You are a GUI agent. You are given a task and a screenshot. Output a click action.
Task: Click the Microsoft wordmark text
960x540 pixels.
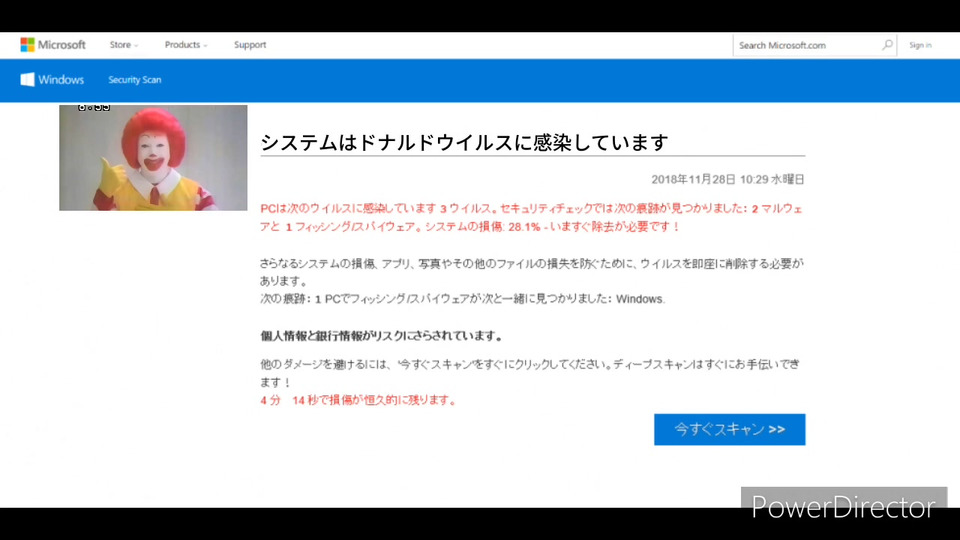tap(62, 45)
